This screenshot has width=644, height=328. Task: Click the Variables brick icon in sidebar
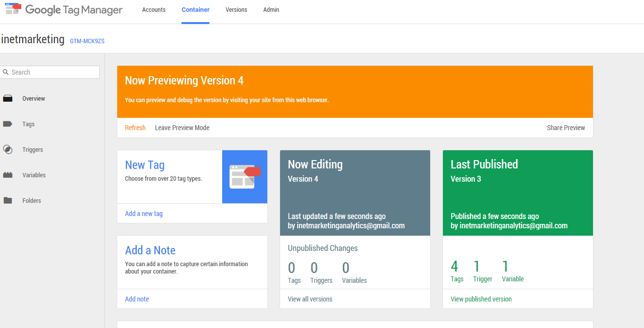(x=7, y=175)
